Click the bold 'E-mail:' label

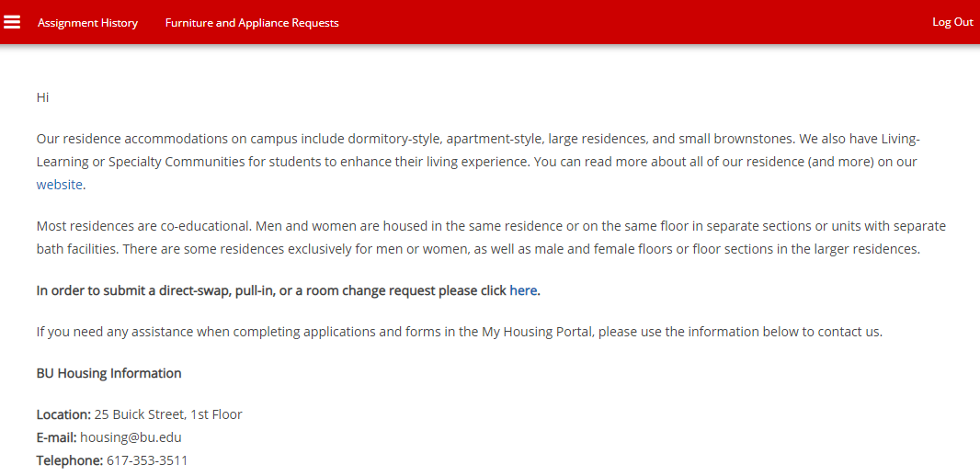click(x=56, y=437)
